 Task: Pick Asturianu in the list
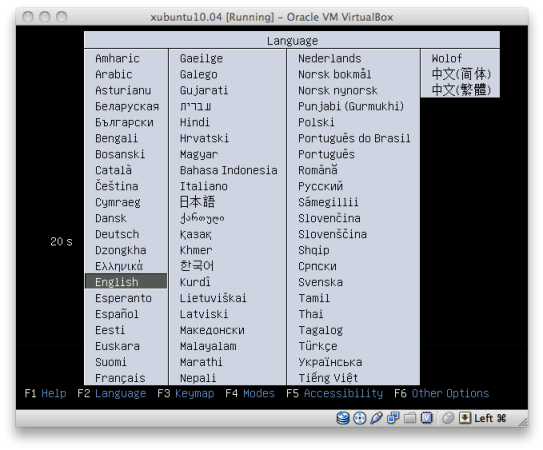(x=123, y=90)
